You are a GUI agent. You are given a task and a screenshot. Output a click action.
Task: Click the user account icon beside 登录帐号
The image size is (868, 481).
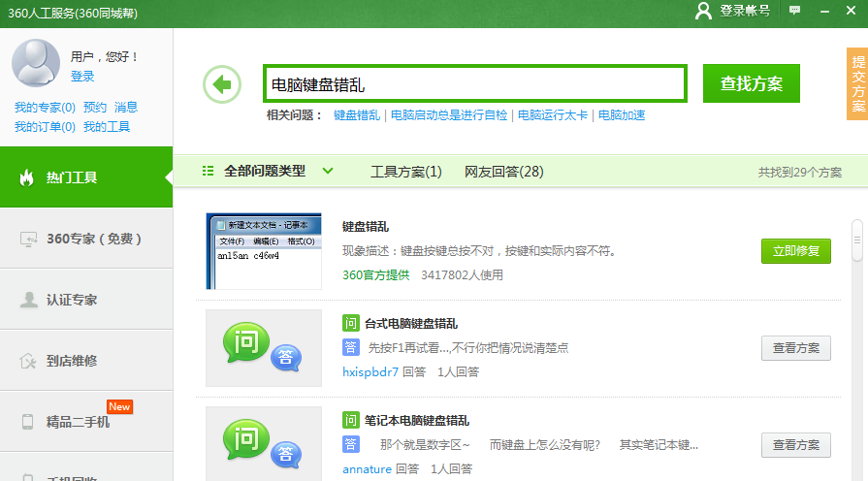pyautogui.click(x=703, y=11)
